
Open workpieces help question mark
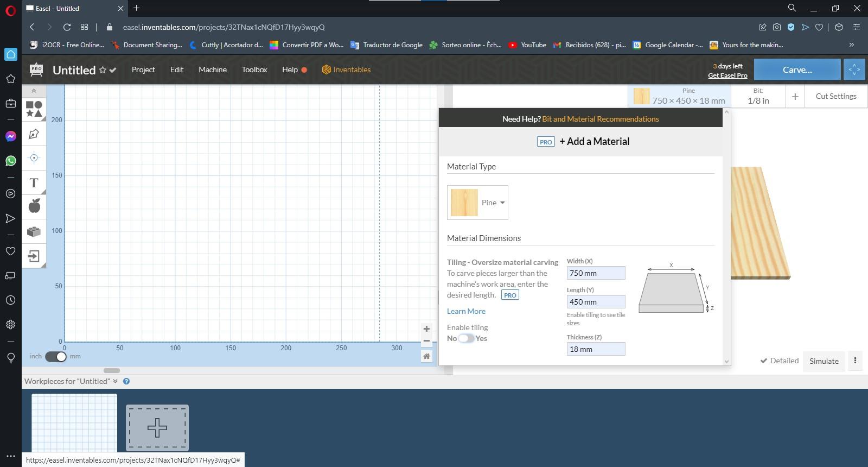(x=126, y=381)
